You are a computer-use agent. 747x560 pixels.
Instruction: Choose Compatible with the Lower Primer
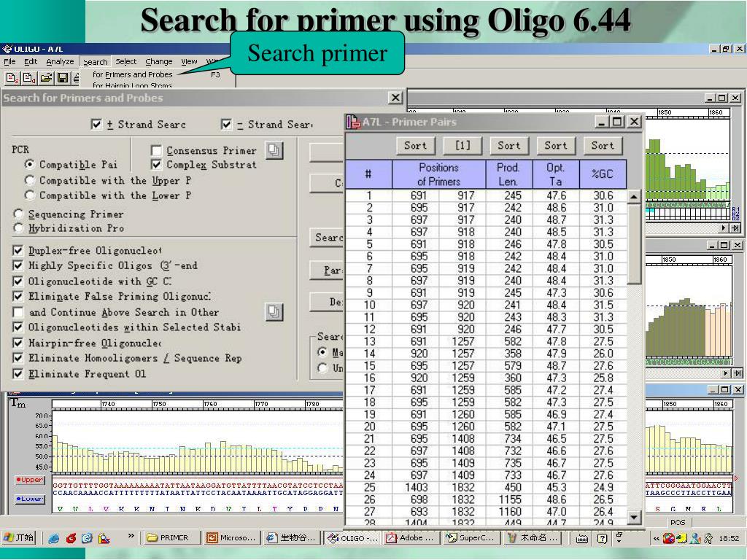coord(29,195)
